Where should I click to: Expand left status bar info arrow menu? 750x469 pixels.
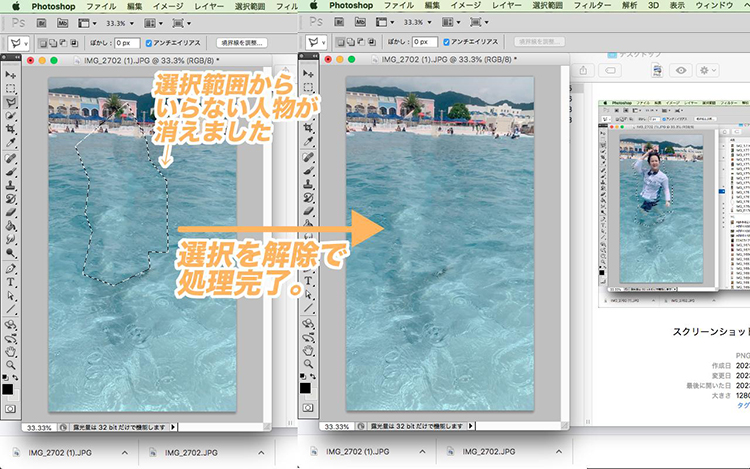click(x=173, y=427)
